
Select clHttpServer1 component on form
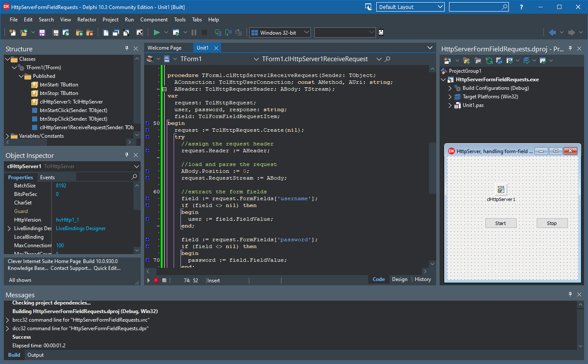501,190
